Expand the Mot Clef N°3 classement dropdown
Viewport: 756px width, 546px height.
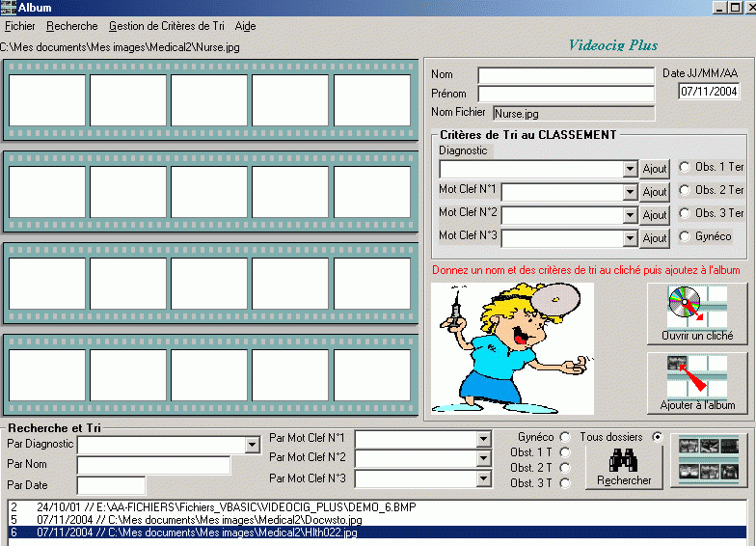(x=630, y=238)
